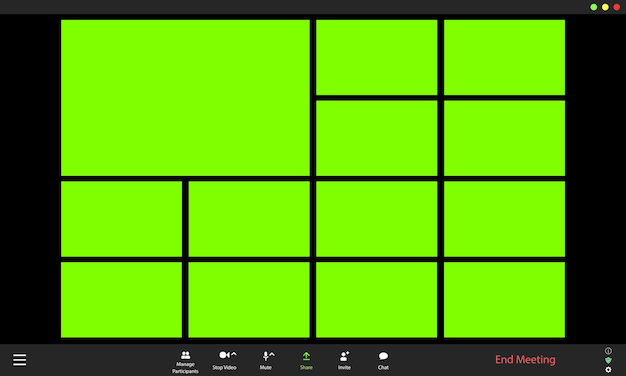
Task: Select the top-right participant video tile
Action: [x=504, y=57]
